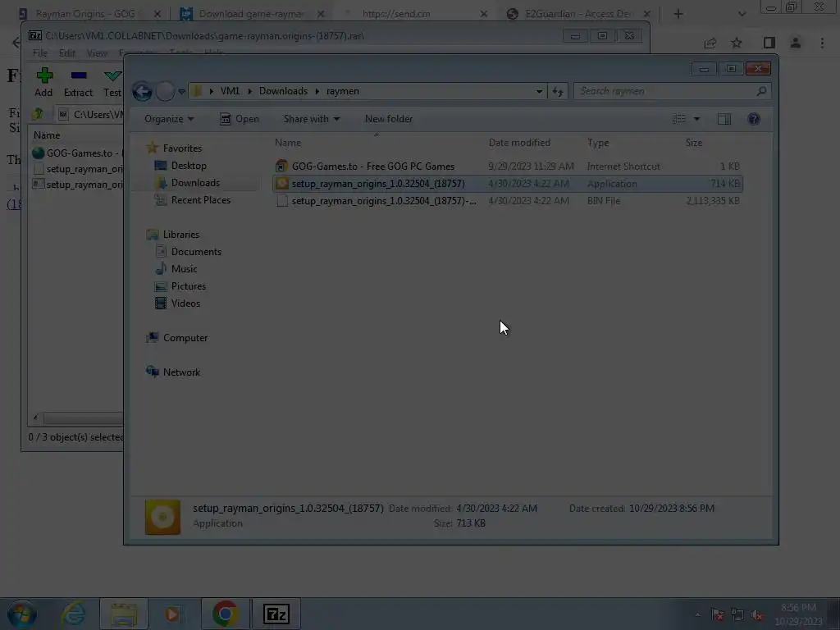Click raymen in the address breadcrumb
Screen dimensions: 840x630
[343, 91]
